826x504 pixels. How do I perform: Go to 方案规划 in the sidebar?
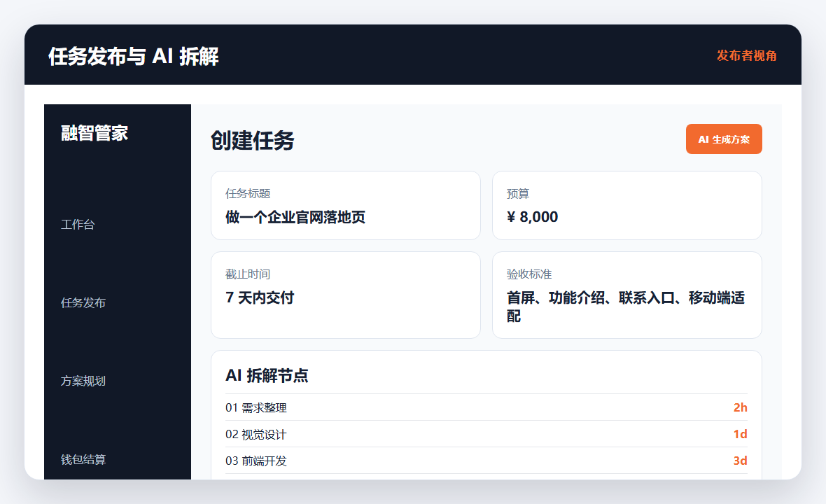(83, 381)
